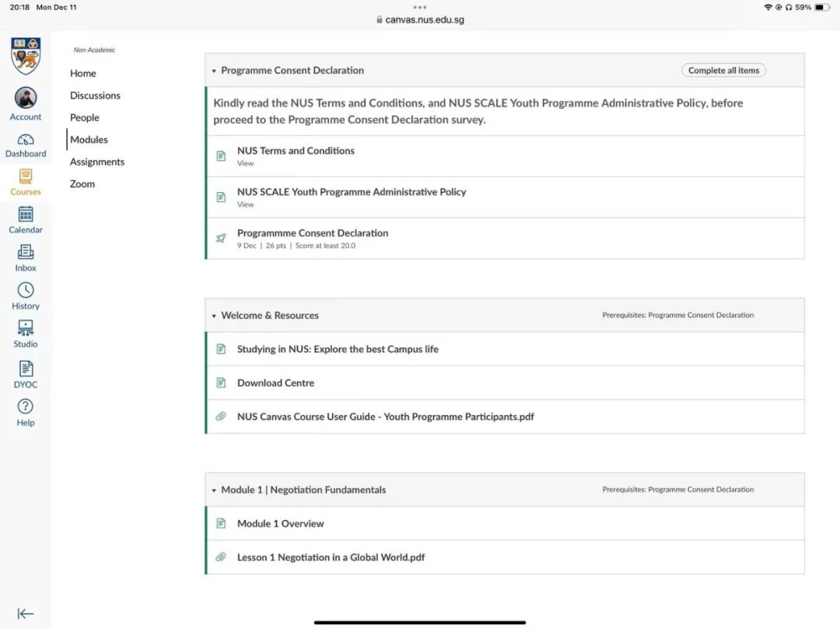
Task: Go to the Dashboard icon
Action: (26, 140)
